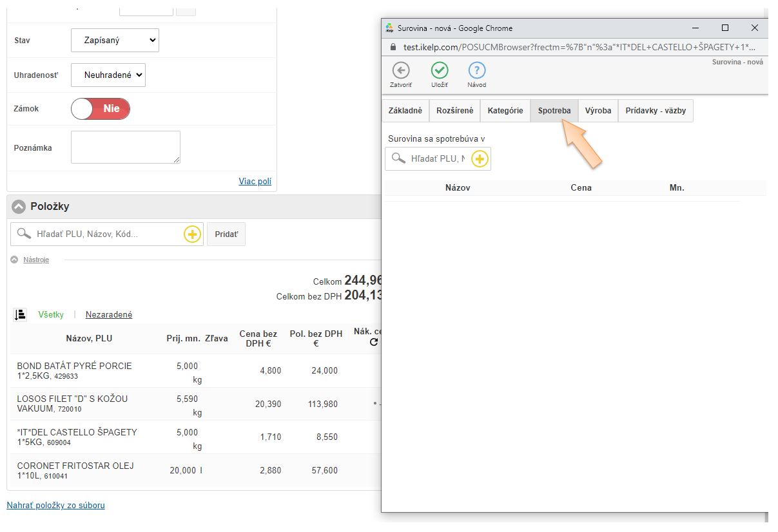Collapse the Položky section
The height and width of the screenshot is (532, 778).
19,207
